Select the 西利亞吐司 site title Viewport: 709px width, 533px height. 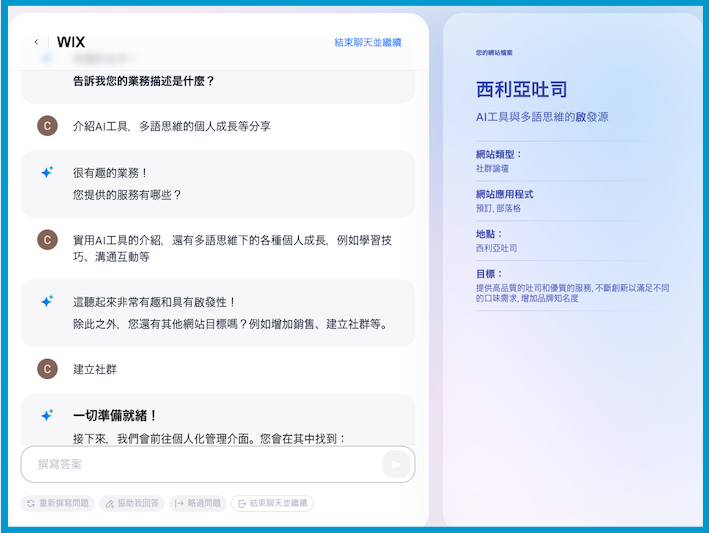pyautogui.click(x=522, y=90)
